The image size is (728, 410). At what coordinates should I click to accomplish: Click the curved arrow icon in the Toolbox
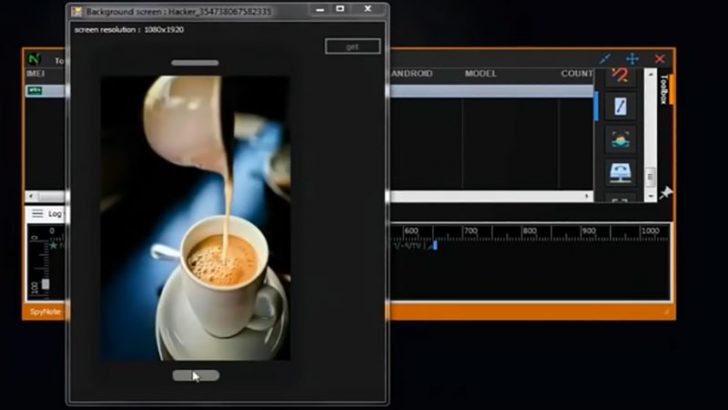coord(620,76)
